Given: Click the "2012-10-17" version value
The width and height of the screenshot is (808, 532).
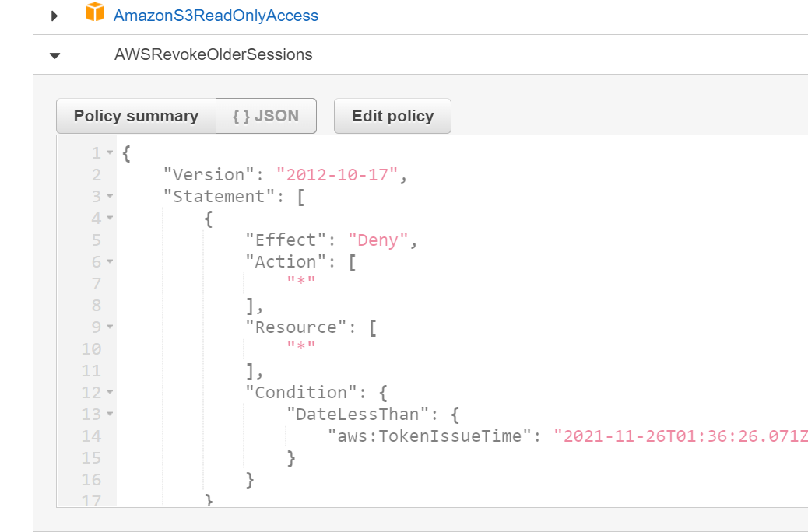Looking at the screenshot, I should [x=337, y=174].
